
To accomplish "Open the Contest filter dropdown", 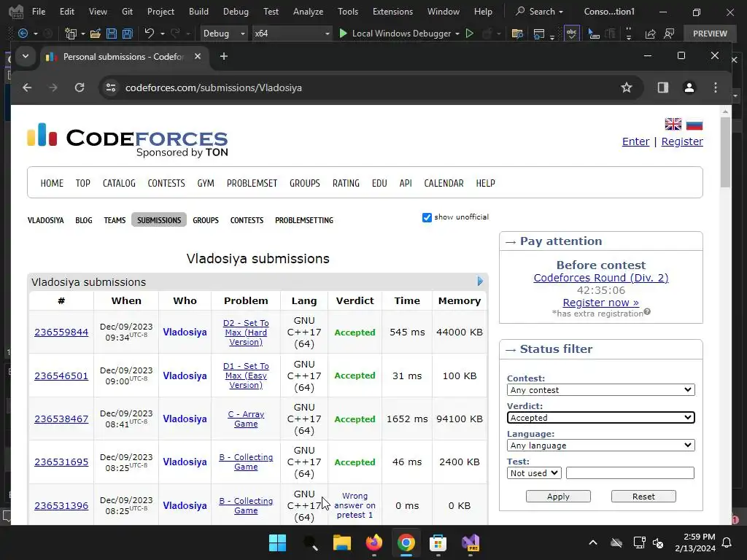I will click(601, 390).
